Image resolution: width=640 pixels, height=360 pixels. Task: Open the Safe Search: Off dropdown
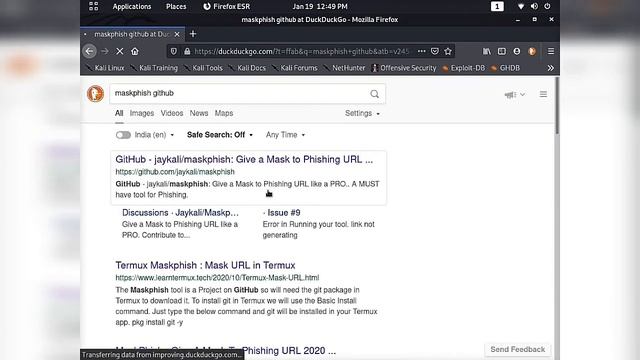[x=220, y=135]
